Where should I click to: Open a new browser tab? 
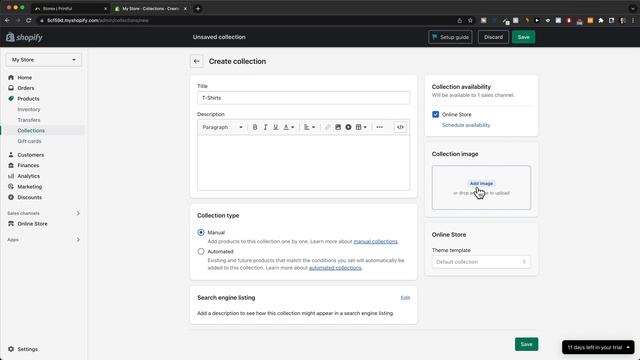198,8
